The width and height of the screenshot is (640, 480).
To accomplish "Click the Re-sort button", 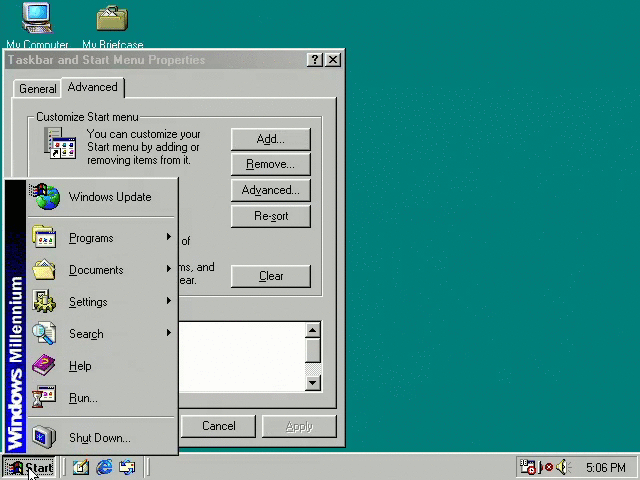I will [x=271, y=216].
